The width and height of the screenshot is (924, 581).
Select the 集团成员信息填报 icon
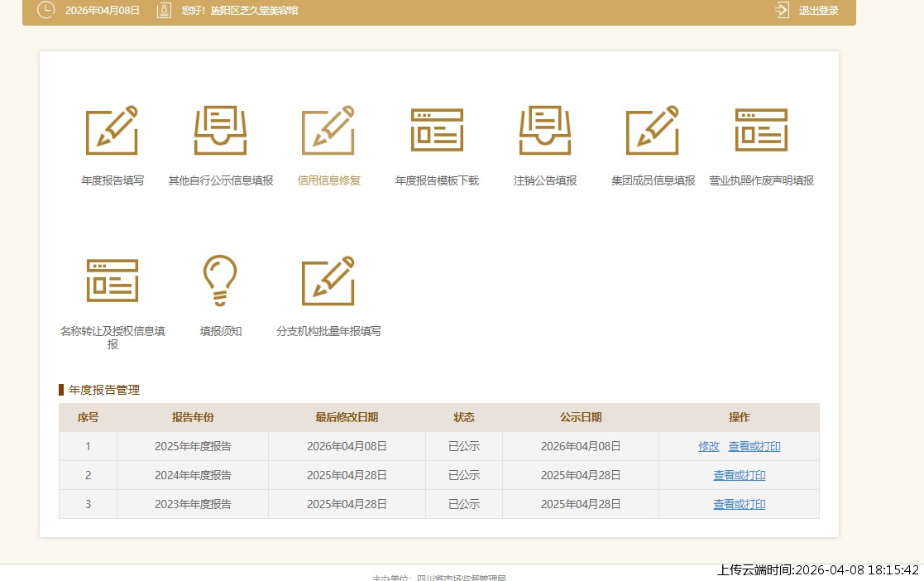pyautogui.click(x=653, y=131)
